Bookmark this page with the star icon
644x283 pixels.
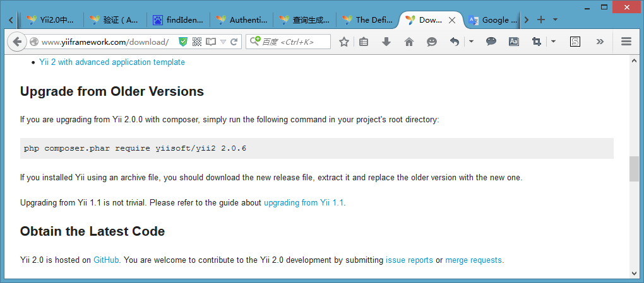point(343,42)
